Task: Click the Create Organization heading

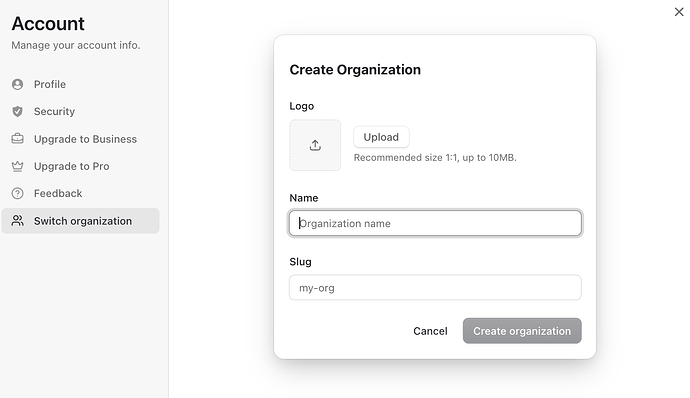Action: [x=355, y=70]
